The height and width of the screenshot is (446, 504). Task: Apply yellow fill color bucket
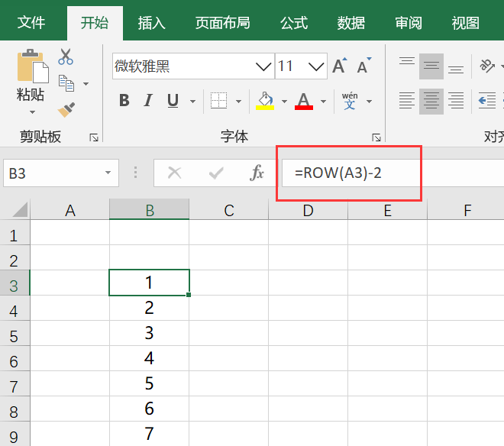point(265,101)
